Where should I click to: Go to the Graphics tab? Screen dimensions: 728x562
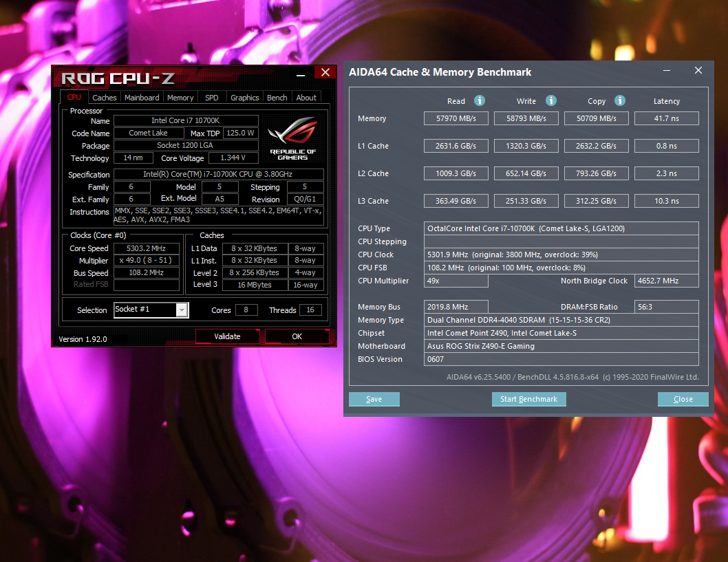245,98
